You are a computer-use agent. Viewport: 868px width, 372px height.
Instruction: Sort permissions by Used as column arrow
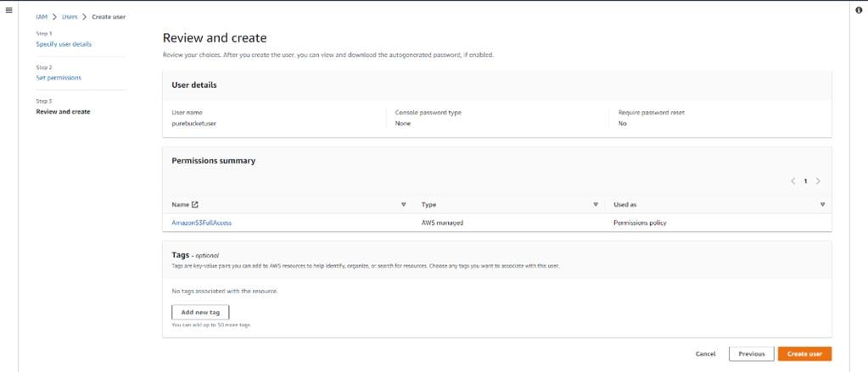point(822,204)
